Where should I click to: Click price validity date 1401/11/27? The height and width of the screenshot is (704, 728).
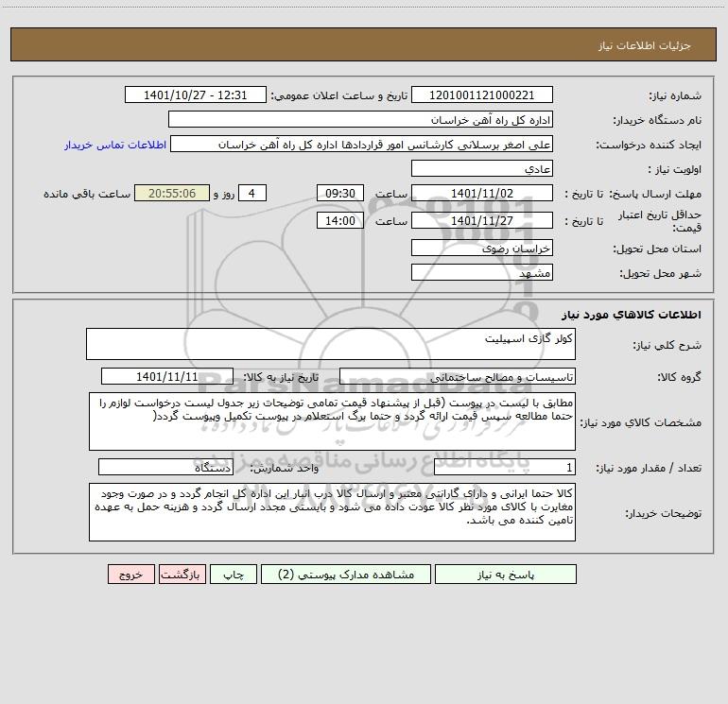pos(482,220)
